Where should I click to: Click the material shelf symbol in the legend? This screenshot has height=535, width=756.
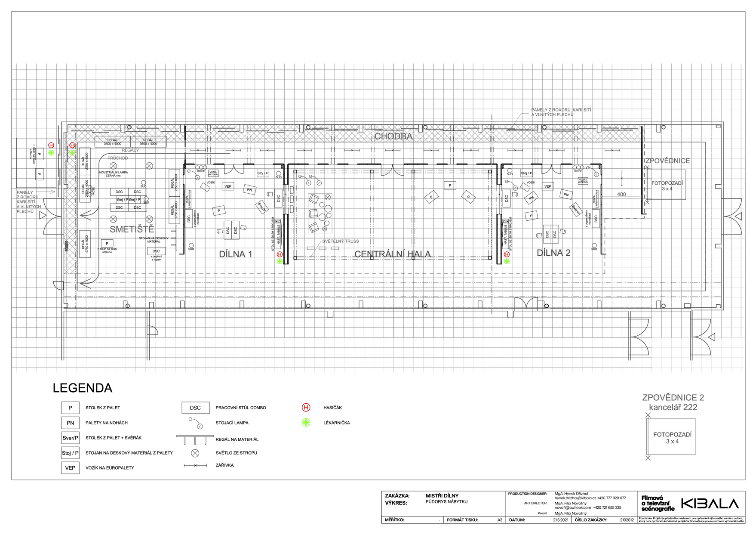(x=195, y=440)
